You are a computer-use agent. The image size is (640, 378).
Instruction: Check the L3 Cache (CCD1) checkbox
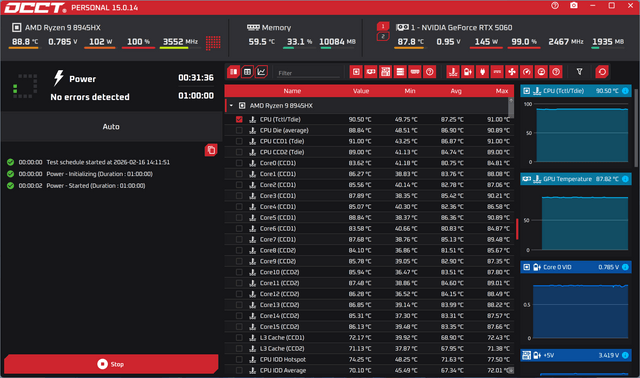(x=239, y=338)
